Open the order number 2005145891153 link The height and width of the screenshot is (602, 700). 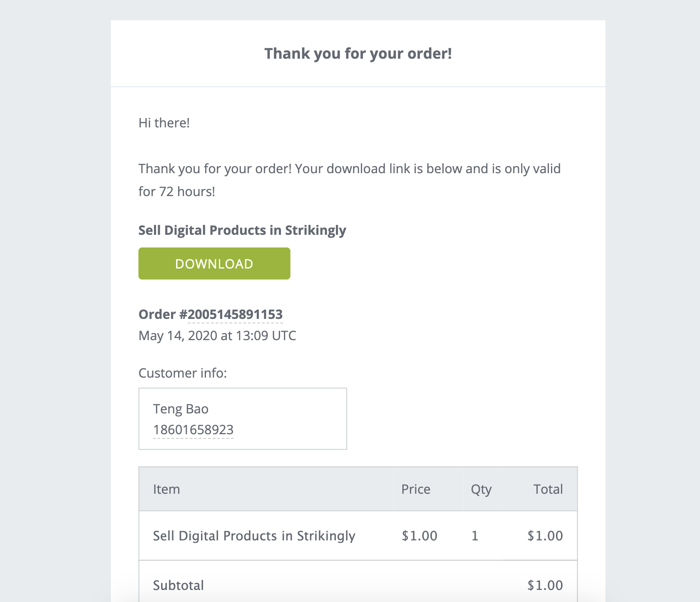[235, 314]
